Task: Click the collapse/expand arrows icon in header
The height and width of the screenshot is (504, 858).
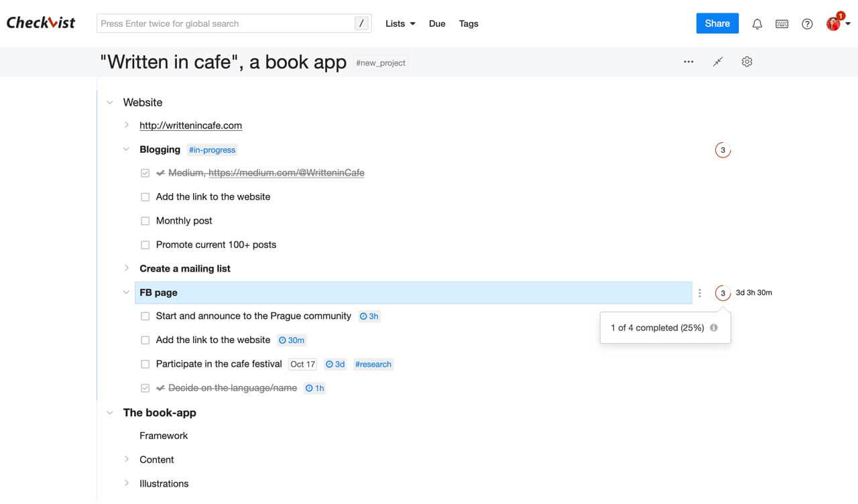Action: [x=718, y=62]
